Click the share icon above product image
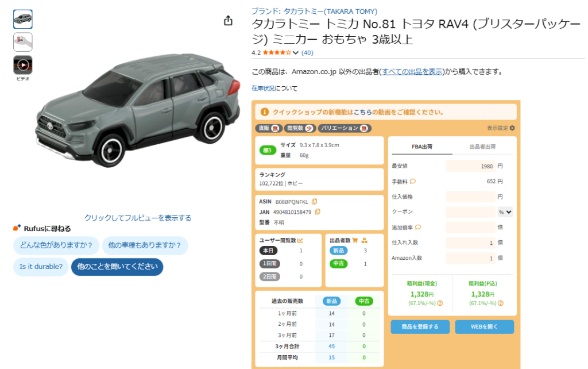The width and height of the screenshot is (588, 369). (228, 21)
